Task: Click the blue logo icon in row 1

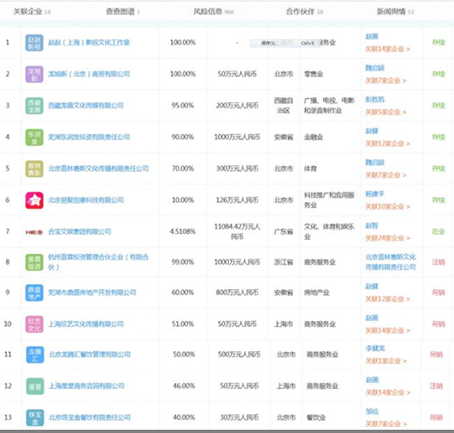Action: (34, 43)
